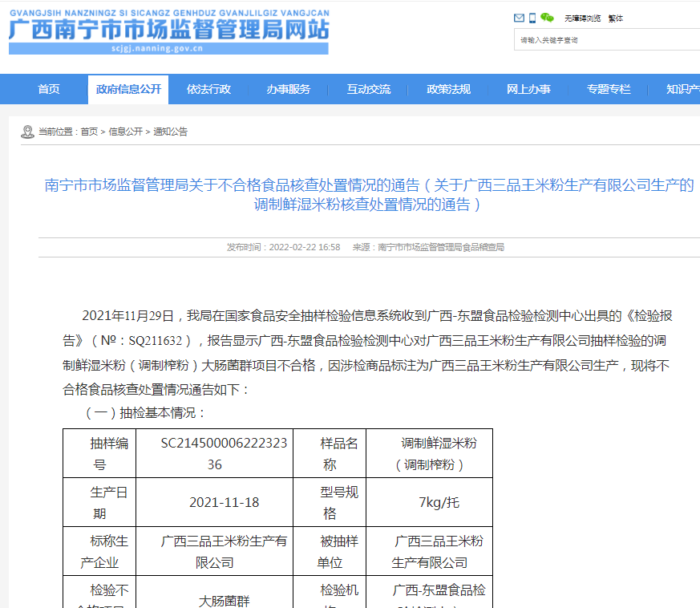Click sample number SC21450000622232336 cell
700x608 pixels.
click(x=215, y=453)
